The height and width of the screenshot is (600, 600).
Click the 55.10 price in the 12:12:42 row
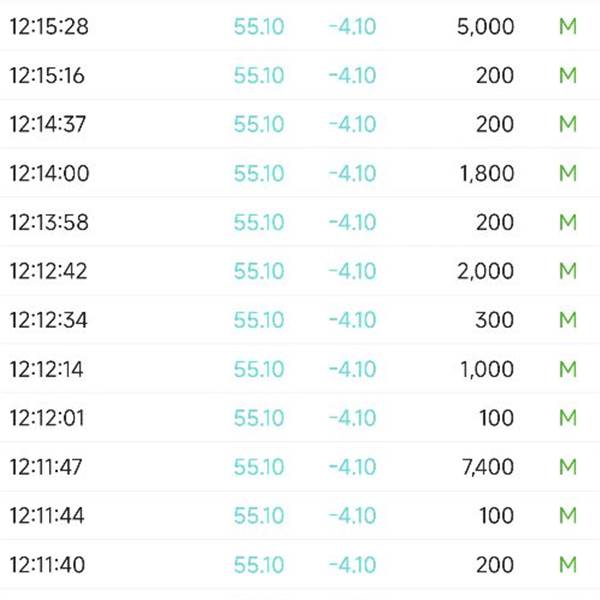point(259,272)
